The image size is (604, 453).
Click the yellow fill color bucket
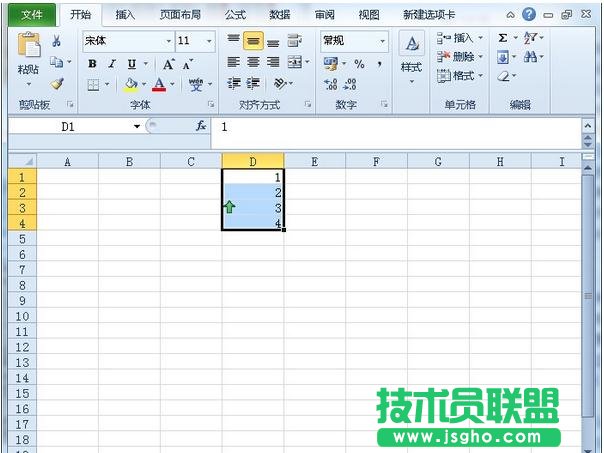[130, 85]
